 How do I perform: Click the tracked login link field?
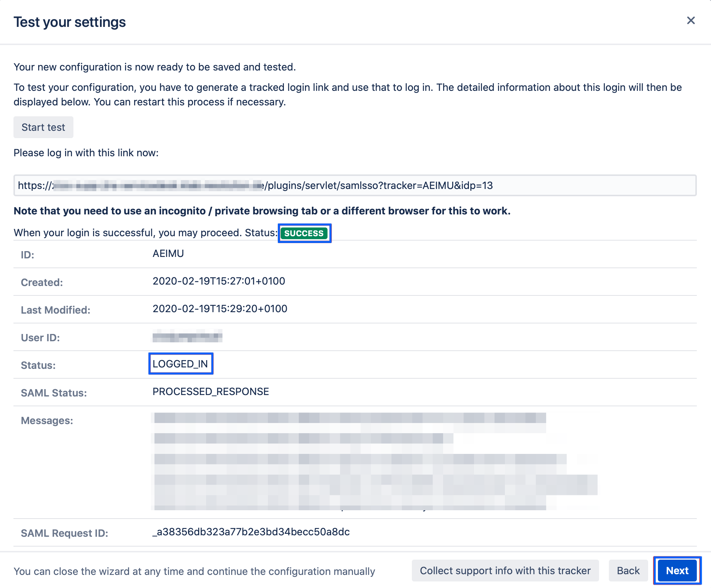[x=355, y=186]
